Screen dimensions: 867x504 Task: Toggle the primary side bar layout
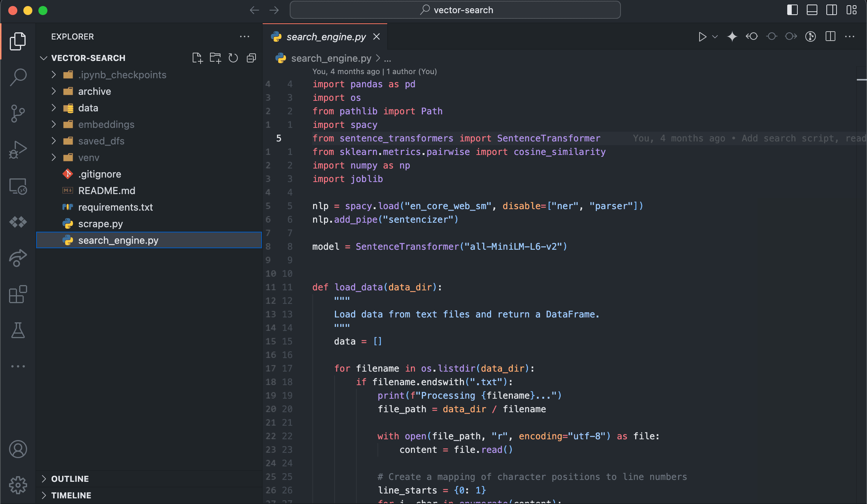pos(792,10)
